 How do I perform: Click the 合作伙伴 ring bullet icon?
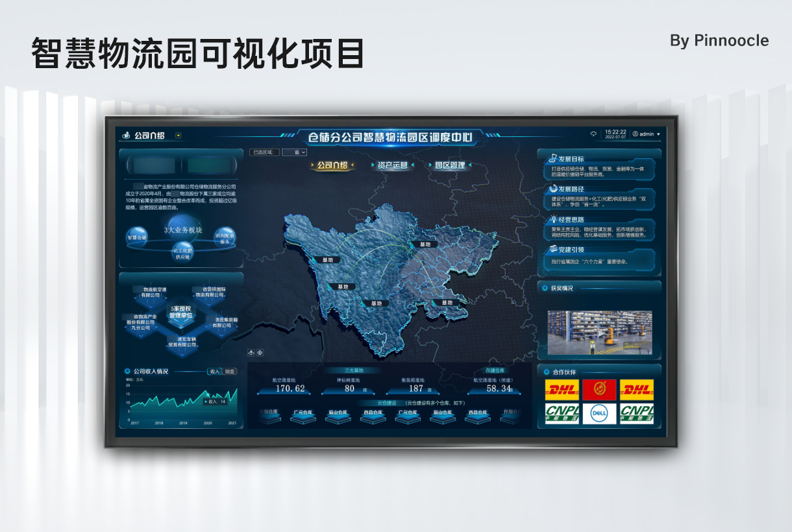[x=546, y=372]
